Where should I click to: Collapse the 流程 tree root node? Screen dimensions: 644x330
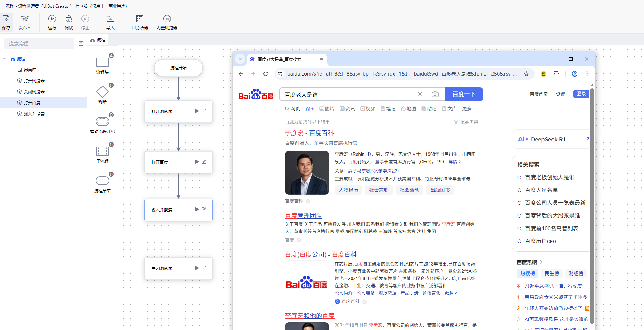pos(4,59)
